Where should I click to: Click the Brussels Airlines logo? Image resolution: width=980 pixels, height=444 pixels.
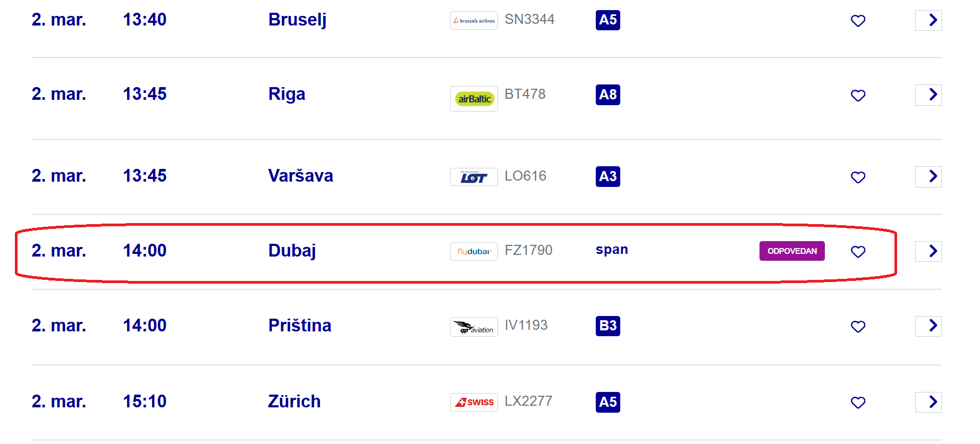click(x=474, y=21)
